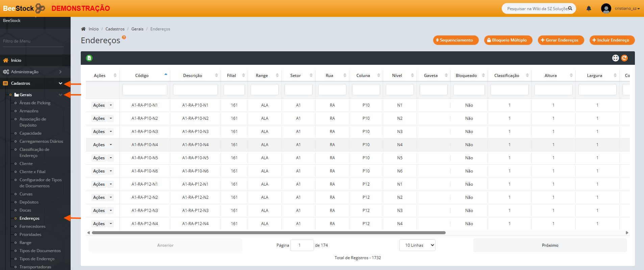The image size is (644, 270).
Task: Select Fornecedores from the Gerais submenu
Action: point(32,226)
